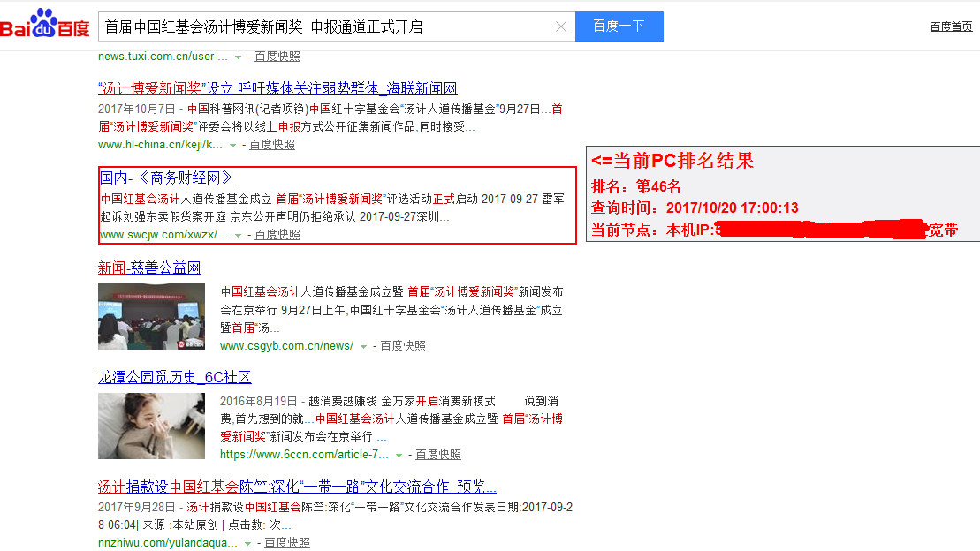This screenshot has height=551, width=980.
Task: Open 百度快照 for news.tuxi.com.cn result
Action: [277, 57]
